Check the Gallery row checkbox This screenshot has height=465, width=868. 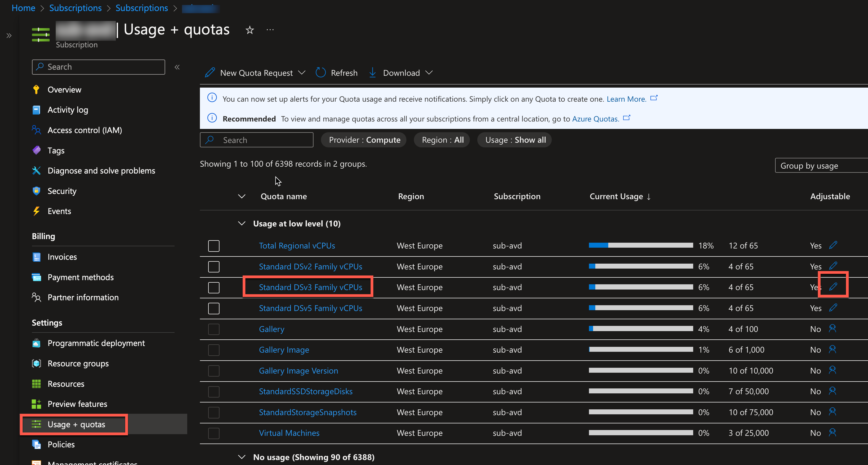[214, 329]
